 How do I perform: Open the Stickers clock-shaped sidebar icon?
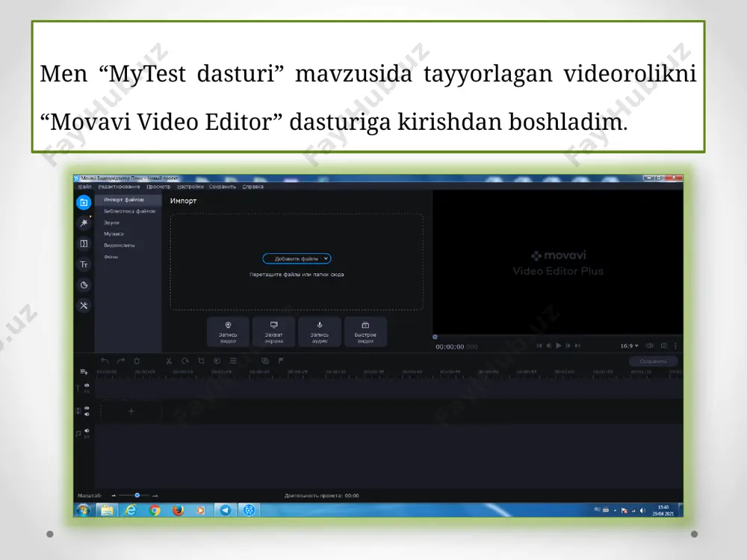(84, 284)
